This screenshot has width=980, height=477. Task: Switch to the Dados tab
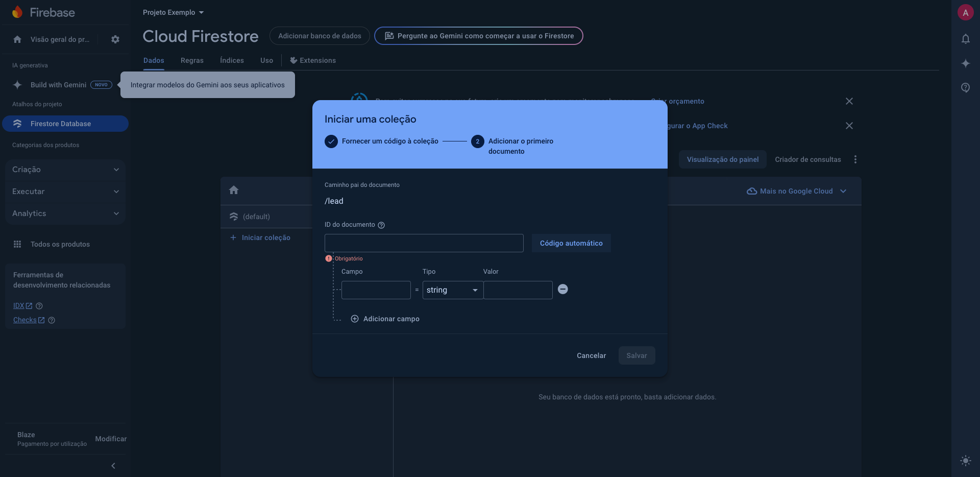click(x=154, y=60)
